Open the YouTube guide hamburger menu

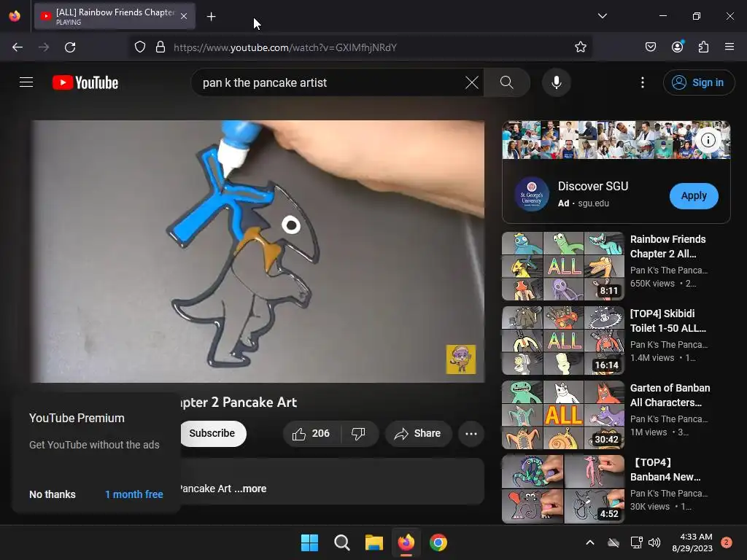point(26,82)
